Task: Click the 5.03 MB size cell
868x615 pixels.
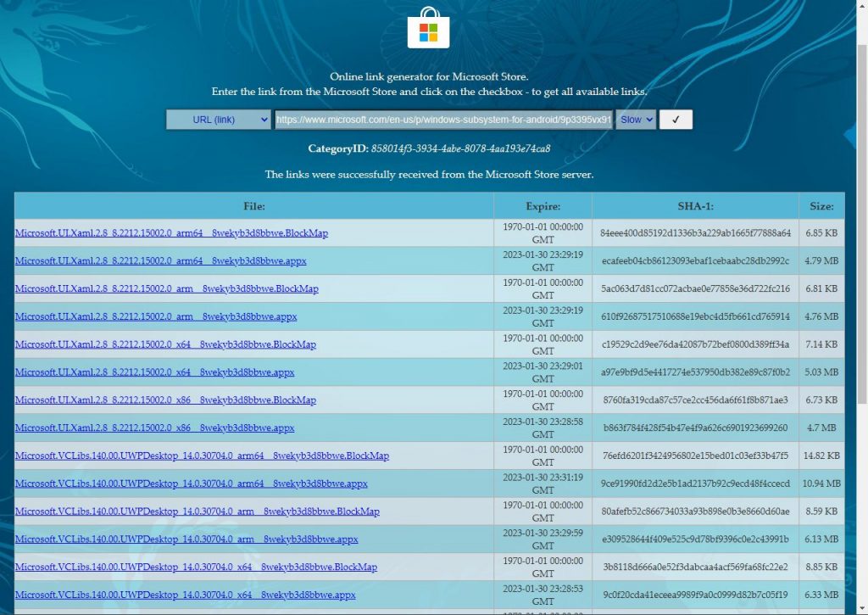Action: pyautogui.click(x=821, y=372)
